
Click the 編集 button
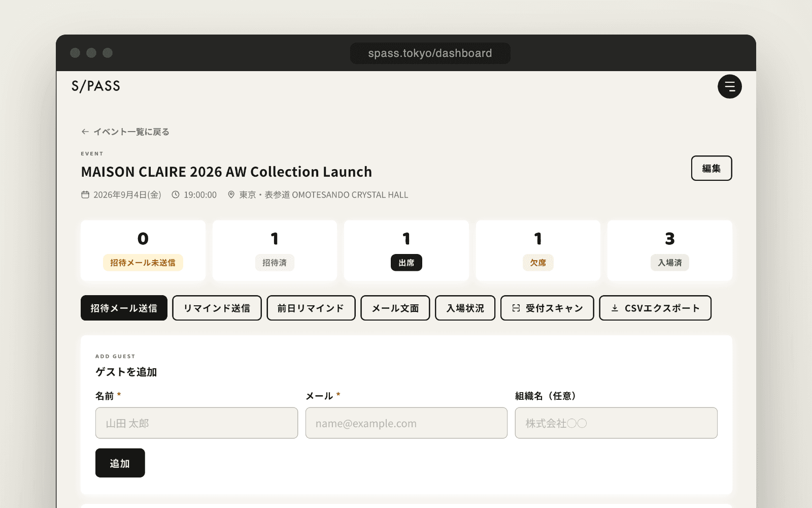[712, 168]
